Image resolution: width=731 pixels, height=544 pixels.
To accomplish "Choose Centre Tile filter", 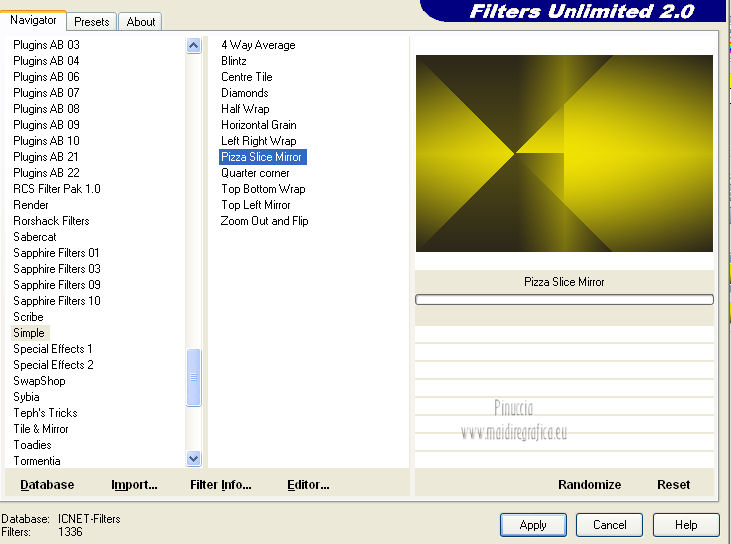I will 247,76.
